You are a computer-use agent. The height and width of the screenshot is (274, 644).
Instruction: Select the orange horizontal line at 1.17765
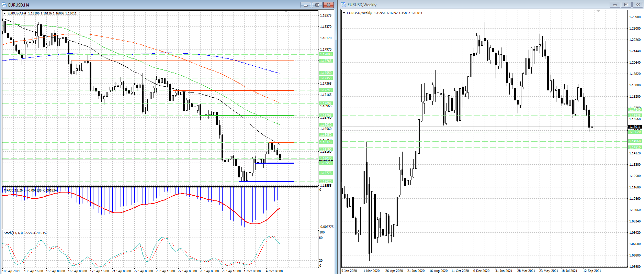click(182, 61)
